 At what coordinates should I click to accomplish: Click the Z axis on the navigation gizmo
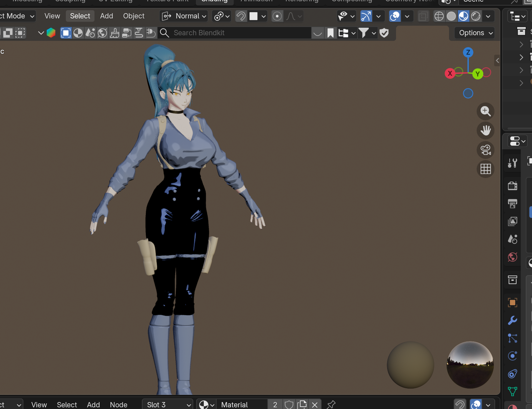(x=468, y=52)
